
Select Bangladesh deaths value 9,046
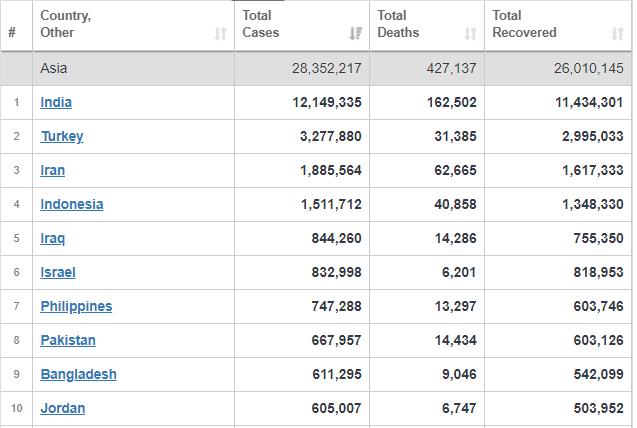coord(459,374)
